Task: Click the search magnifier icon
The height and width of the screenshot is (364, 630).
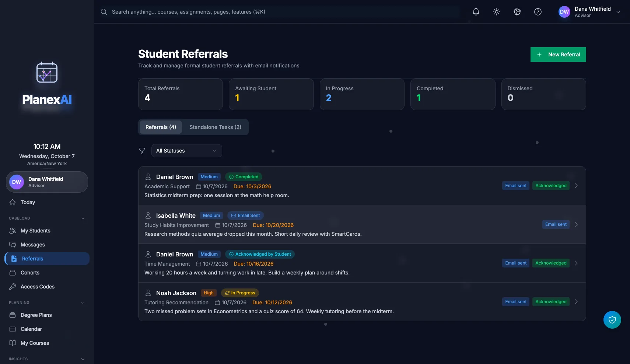Action: tap(104, 12)
